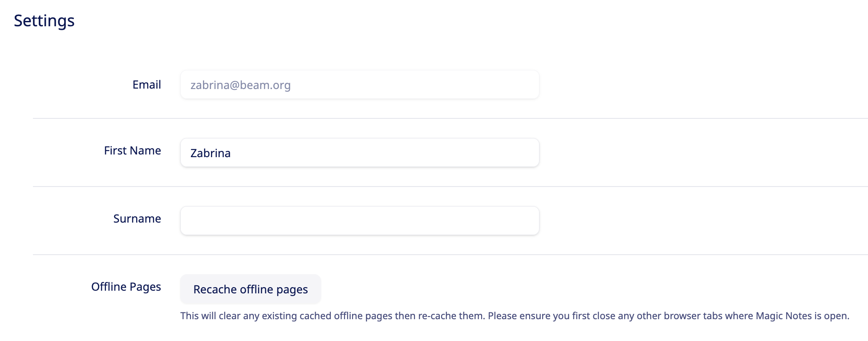Click the Surname label text
This screenshot has height=341, width=868.
(137, 219)
